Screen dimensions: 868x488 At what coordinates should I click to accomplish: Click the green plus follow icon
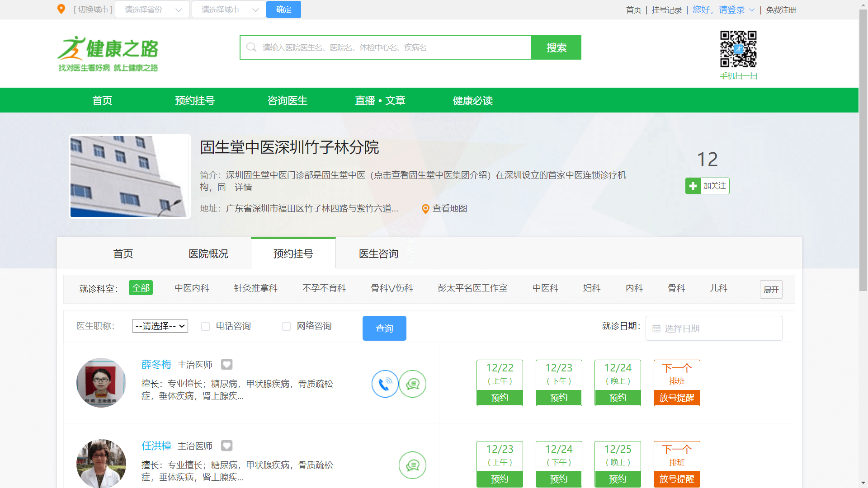[x=693, y=186]
